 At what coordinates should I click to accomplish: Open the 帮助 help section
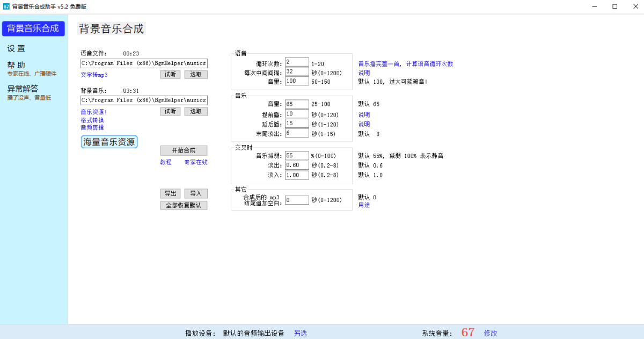click(x=16, y=63)
